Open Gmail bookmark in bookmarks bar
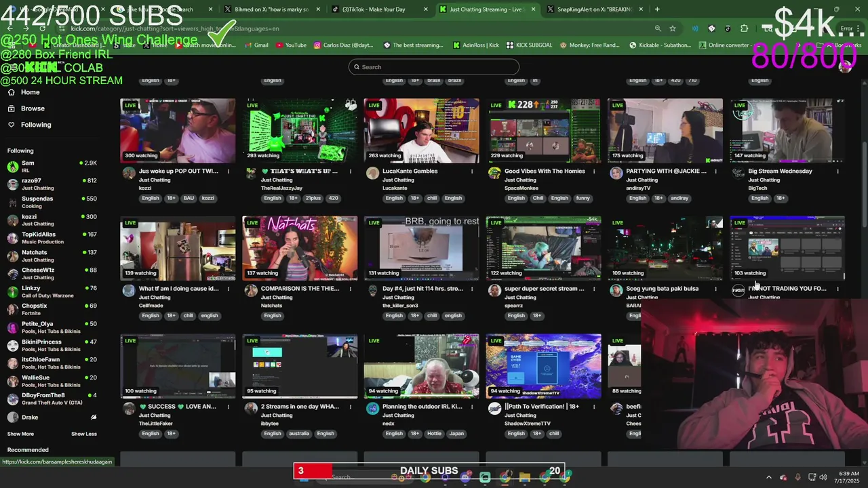Screen dimensions: 868x488 [x=256, y=45]
